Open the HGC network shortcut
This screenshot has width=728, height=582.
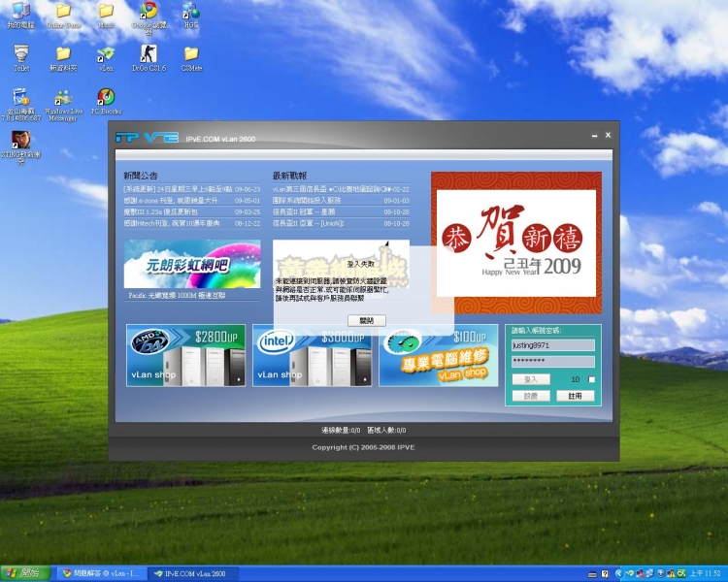[191, 15]
